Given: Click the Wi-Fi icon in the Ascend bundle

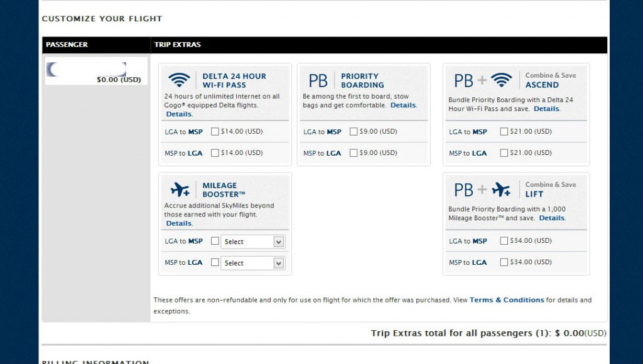Looking at the screenshot, I should 501,80.
